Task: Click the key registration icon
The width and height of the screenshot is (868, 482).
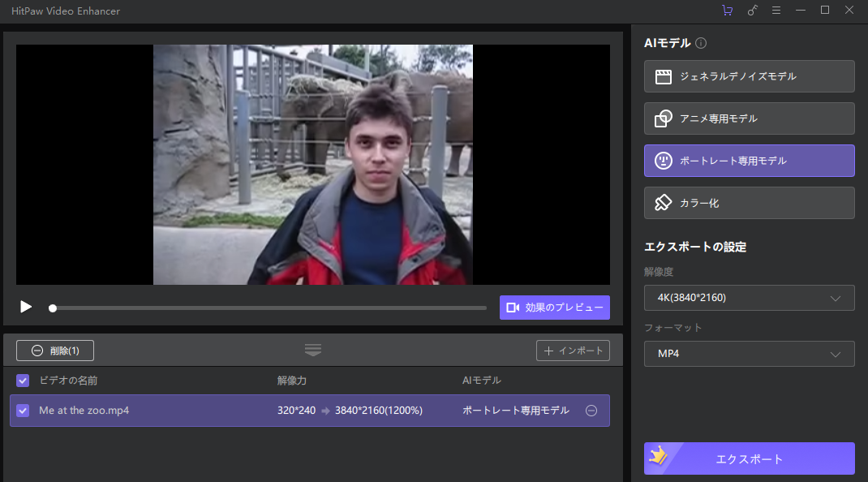Action: click(x=752, y=11)
